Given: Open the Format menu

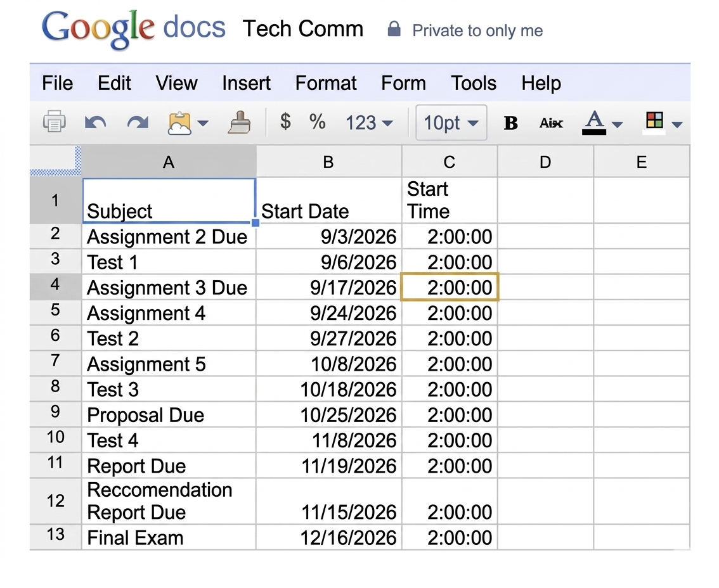Looking at the screenshot, I should click(325, 84).
